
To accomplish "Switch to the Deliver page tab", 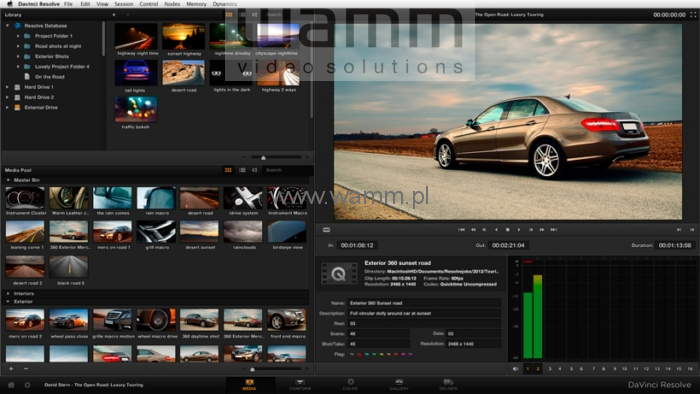I will pos(448,385).
